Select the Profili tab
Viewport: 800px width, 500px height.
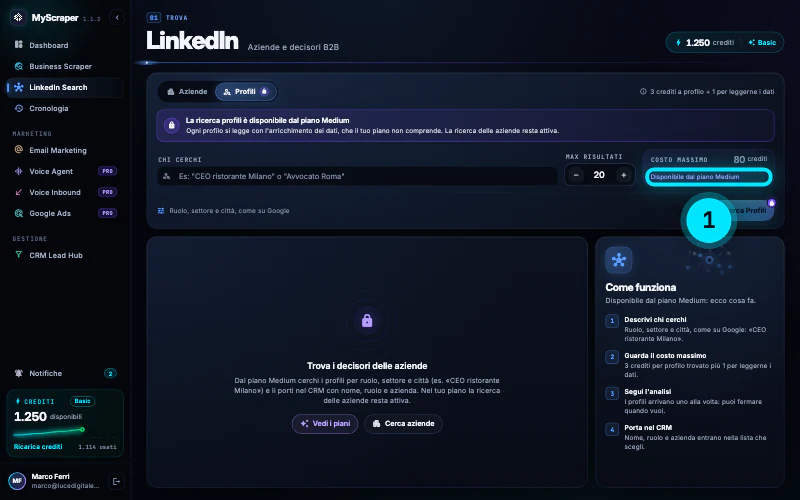tap(246, 92)
